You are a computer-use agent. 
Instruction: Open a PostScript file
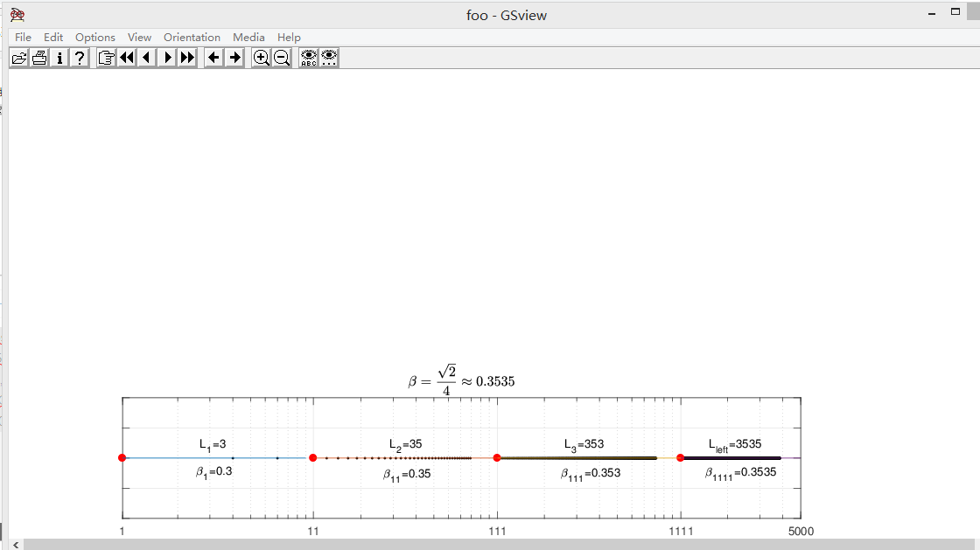19,57
